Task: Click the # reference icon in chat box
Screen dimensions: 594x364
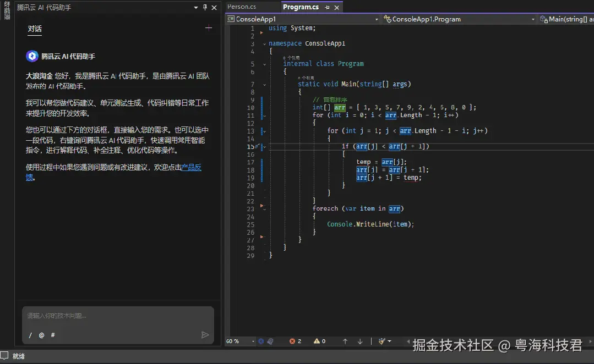Action: (53, 335)
